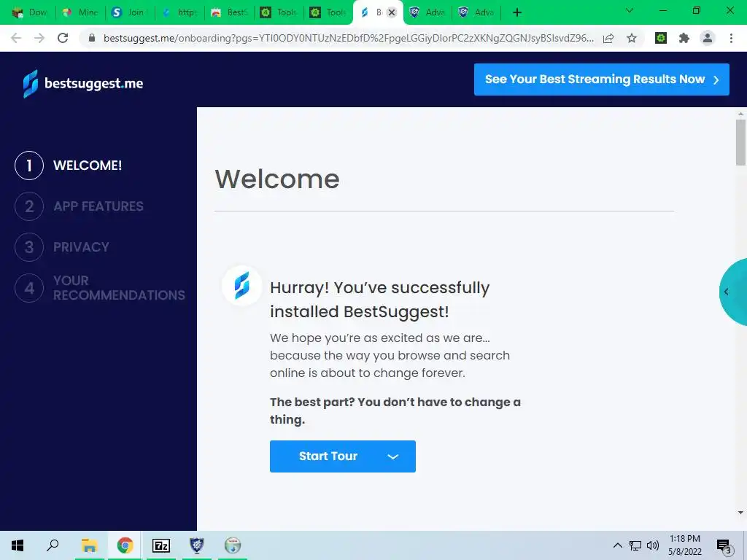Close the active BestSuggest tab
The height and width of the screenshot is (560, 747).
(392, 12)
